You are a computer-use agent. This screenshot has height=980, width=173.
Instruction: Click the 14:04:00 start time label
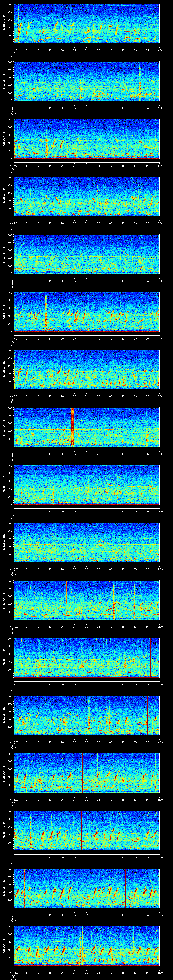13,223
